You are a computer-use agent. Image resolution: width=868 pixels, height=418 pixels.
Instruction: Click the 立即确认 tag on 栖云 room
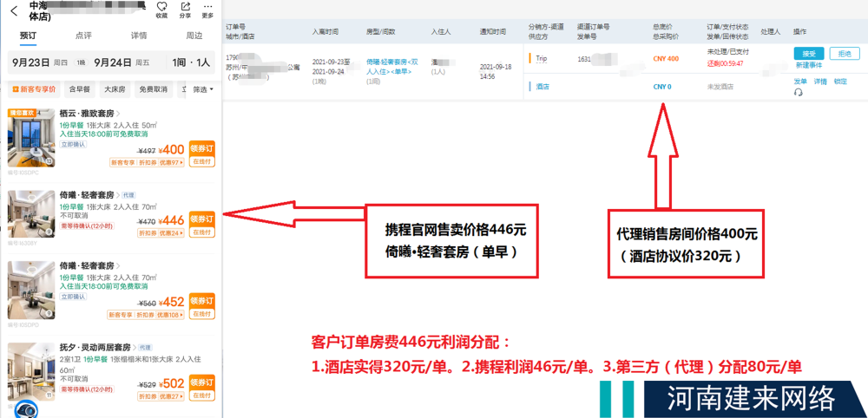point(73,144)
